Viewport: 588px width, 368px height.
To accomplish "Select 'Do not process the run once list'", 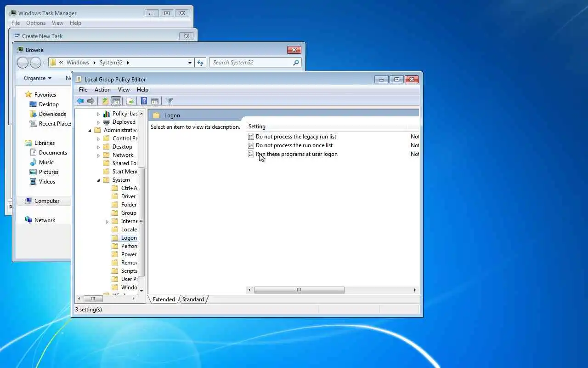I will pyautogui.click(x=294, y=145).
